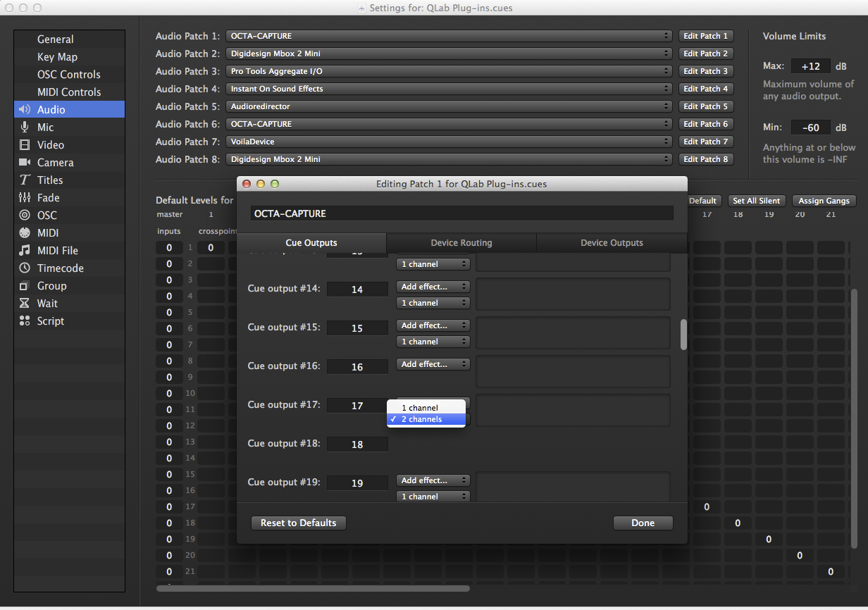868x610 pixels.
Task: Click the Edit Patch 3 button
Action: (x=705, y=71)
